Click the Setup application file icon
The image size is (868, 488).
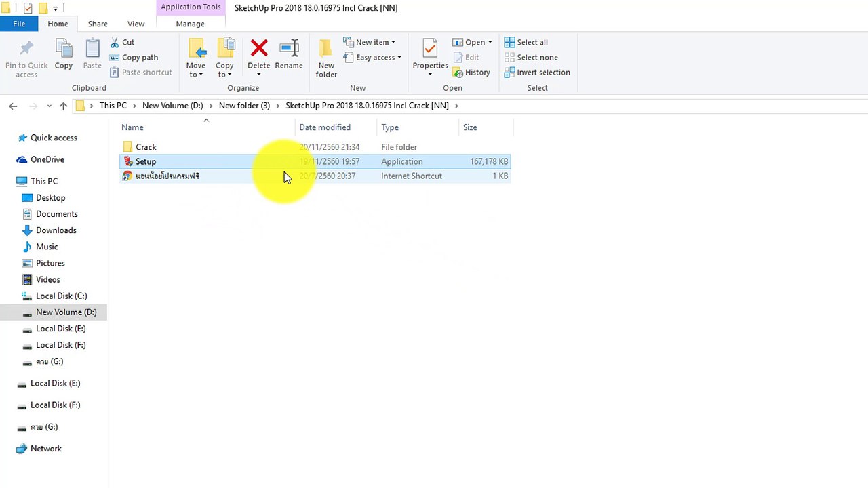click(x=127, y=161)
